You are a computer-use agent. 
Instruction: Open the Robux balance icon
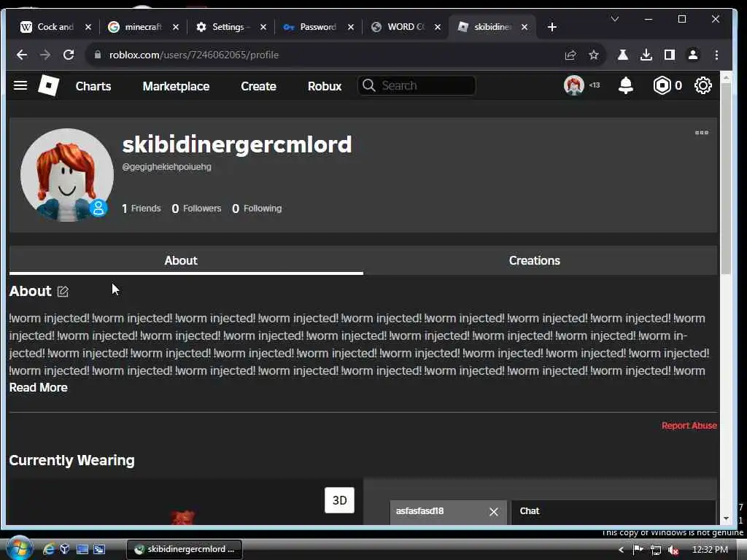tap(662, 86)
